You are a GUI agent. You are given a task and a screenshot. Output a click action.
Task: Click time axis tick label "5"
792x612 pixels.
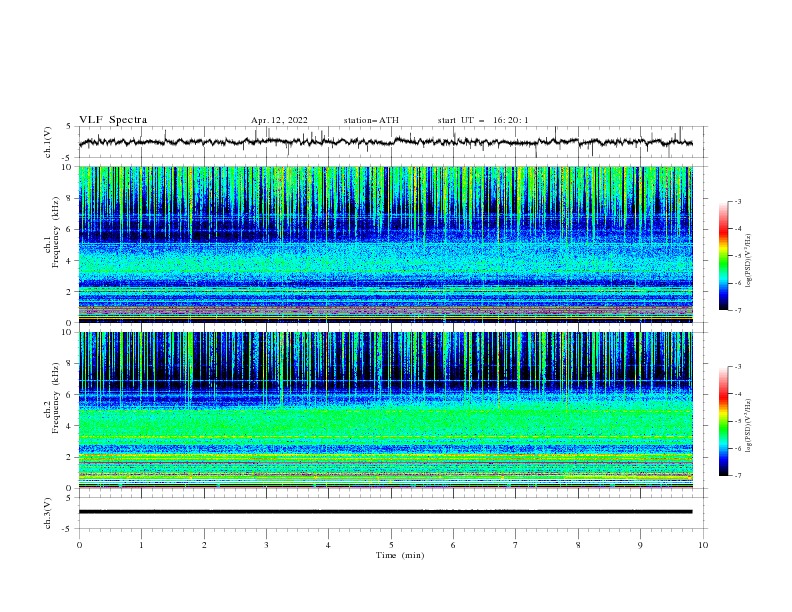coord(391,545)
